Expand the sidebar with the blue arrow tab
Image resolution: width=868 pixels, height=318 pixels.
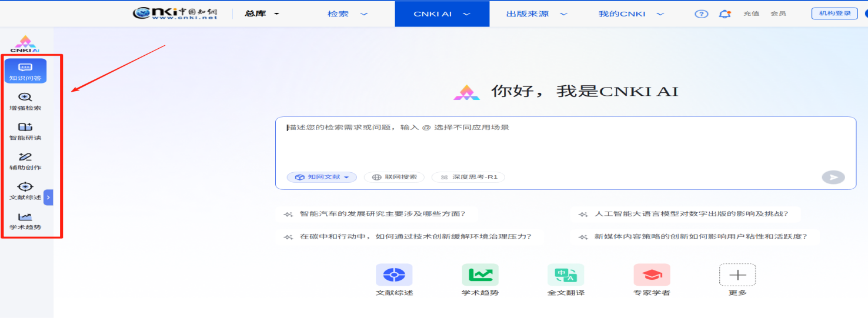[x=48, y=198]
